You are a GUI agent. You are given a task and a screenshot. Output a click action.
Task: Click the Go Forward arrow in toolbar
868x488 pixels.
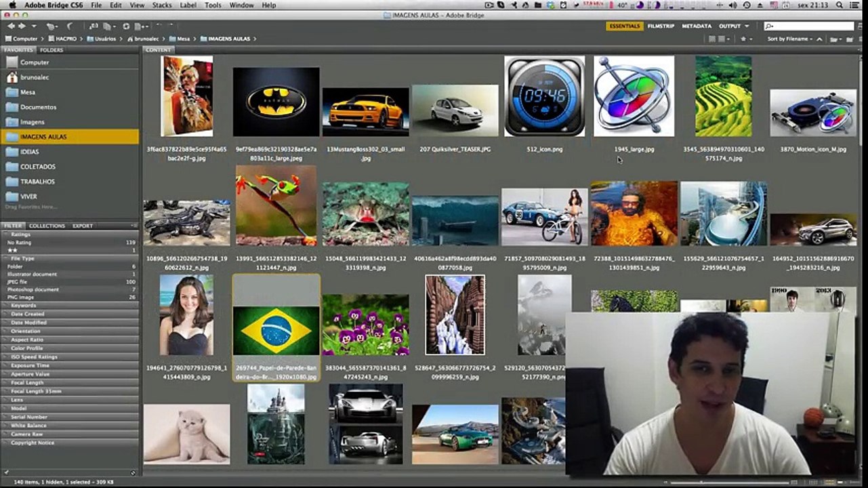[x=22, y=26]
